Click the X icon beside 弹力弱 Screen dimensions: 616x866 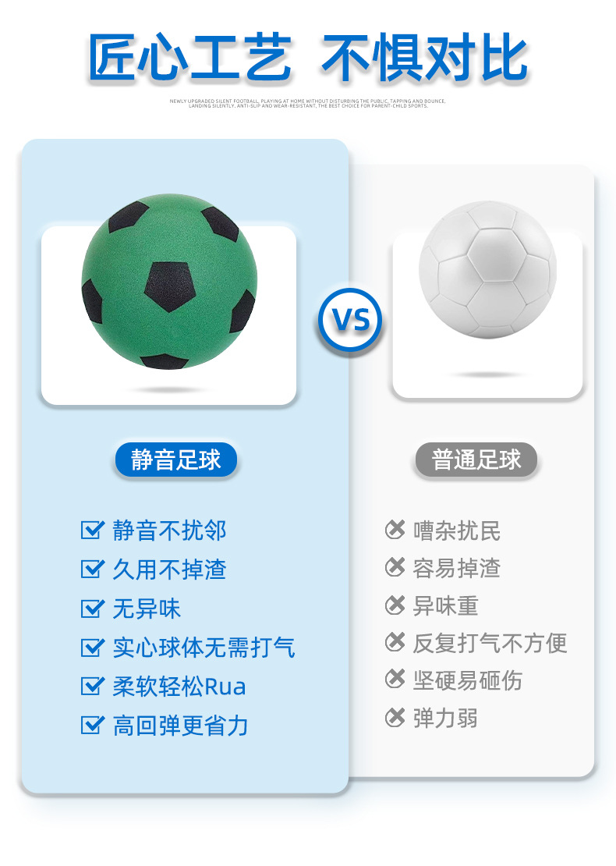pyautogui.click(x=395, y=717)
